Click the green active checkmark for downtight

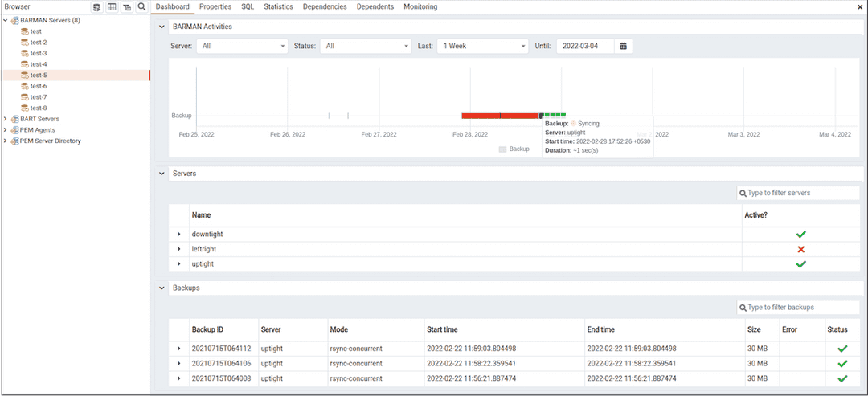[x=800, y=235]
